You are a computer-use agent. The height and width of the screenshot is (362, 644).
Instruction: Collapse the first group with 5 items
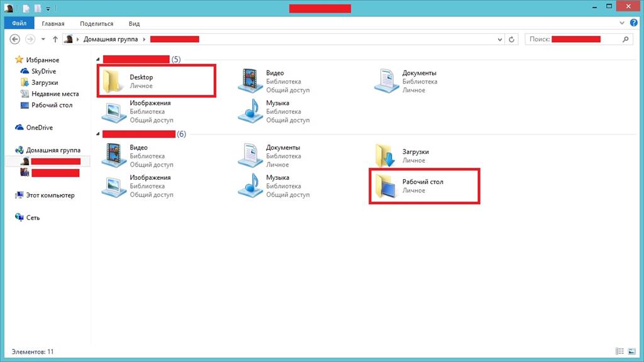point(97,60)
